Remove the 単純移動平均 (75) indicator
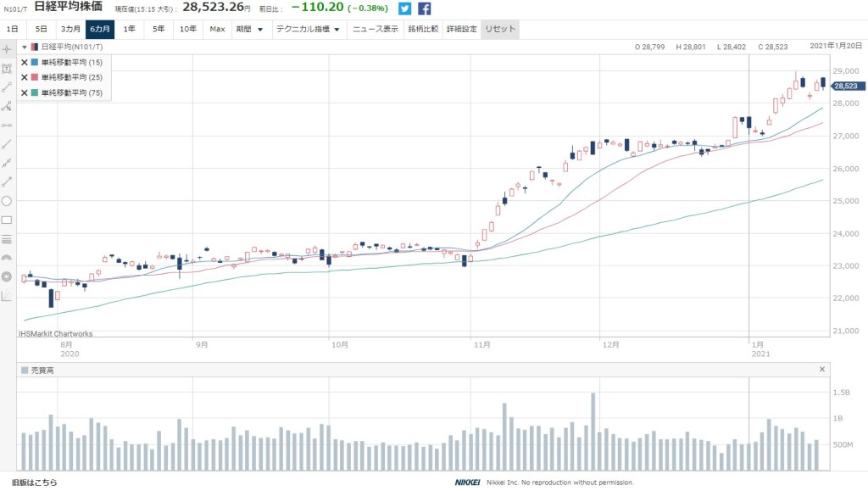868x491 pixels. pyautogui.click(x=24, y=92)
